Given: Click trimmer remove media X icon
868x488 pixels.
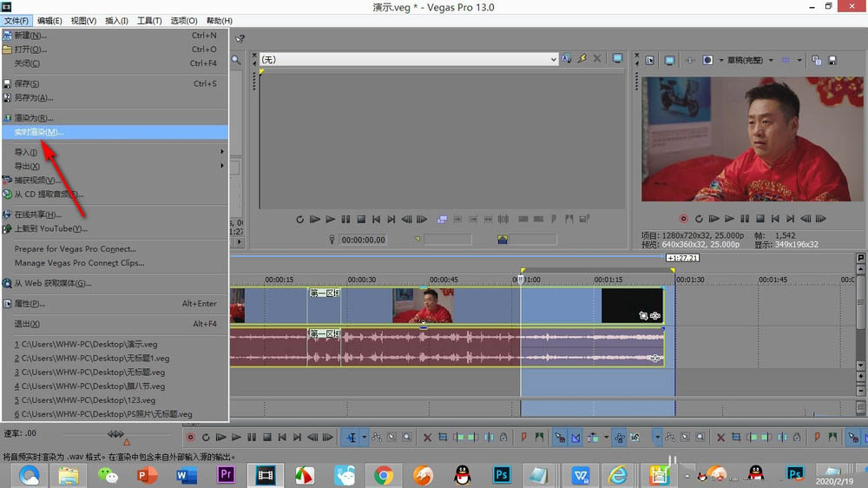Looking at the screenshot, I should pos(597,59).
